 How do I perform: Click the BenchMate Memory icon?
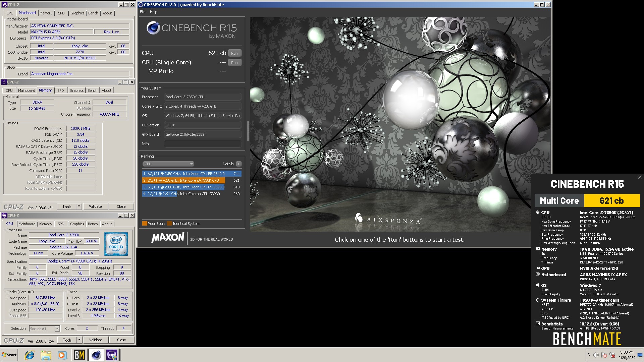(x=538, y=249)
